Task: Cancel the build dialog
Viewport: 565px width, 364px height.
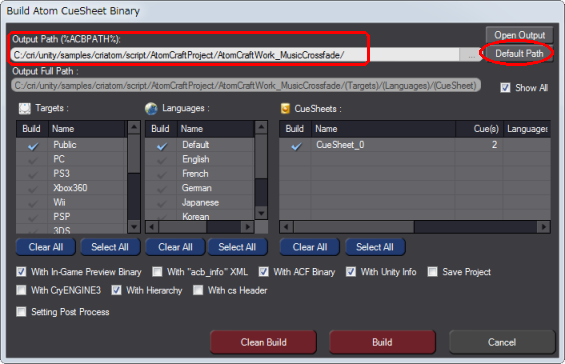Action: pos(502,342)
